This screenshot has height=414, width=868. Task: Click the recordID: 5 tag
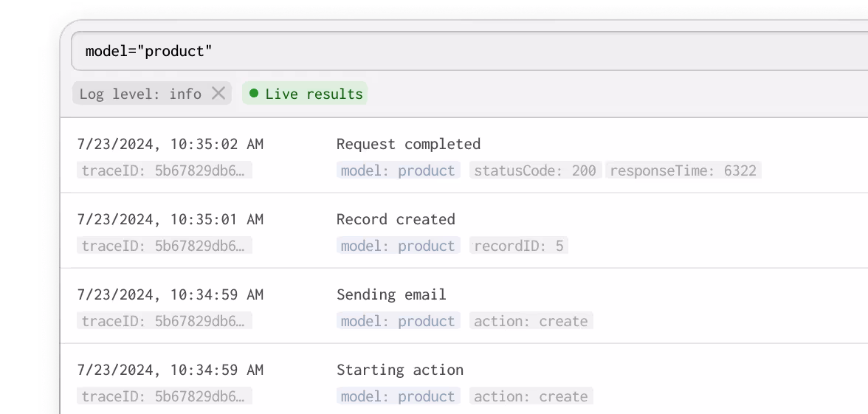(519, 245)
